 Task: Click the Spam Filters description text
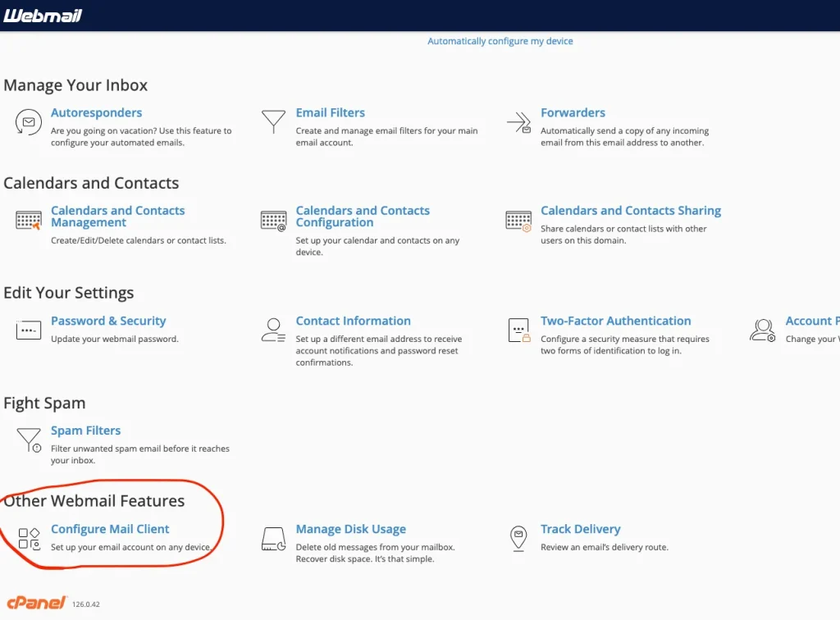tap(139, 454)
